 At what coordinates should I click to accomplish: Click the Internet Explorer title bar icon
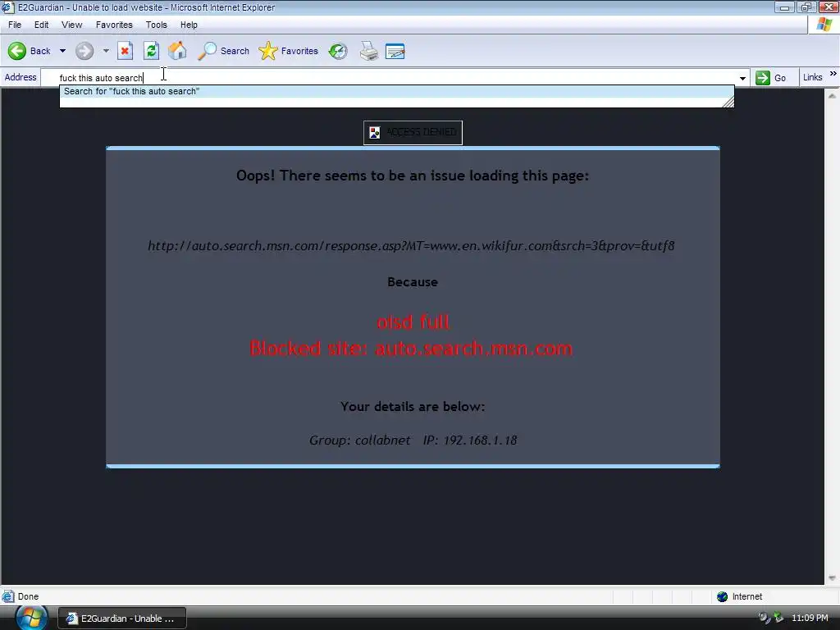7,7
